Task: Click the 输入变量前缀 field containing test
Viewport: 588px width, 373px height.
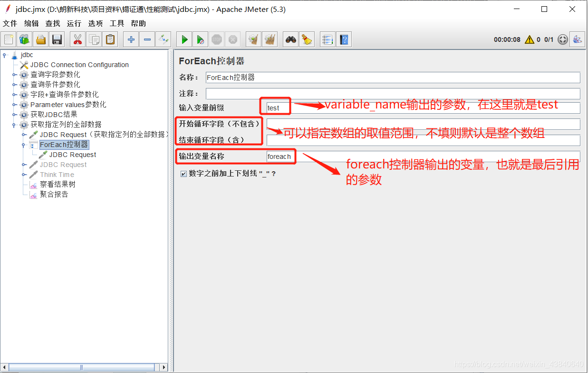Action: click(x=423, y=108)
